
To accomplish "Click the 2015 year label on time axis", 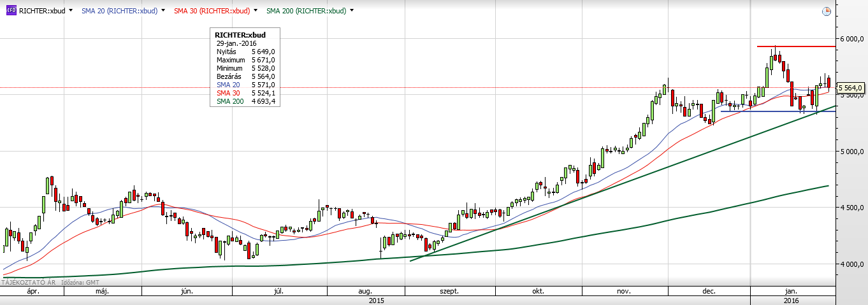I will click(375, 300).
